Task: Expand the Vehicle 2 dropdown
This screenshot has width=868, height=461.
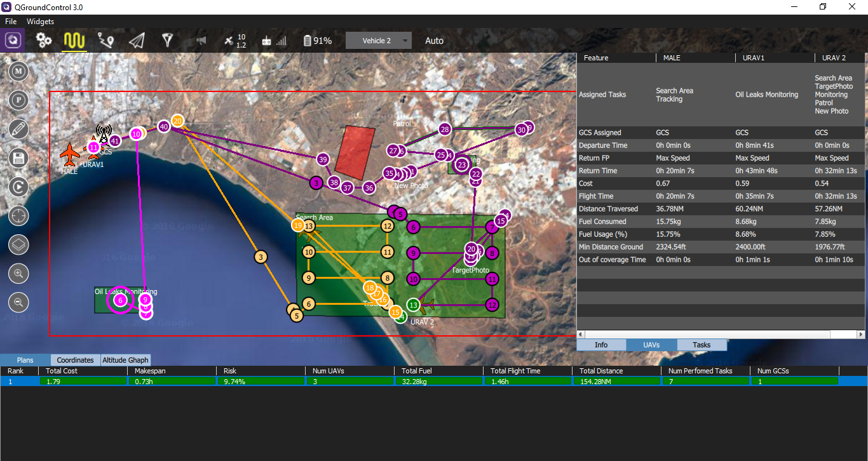Action: [379, 41]
